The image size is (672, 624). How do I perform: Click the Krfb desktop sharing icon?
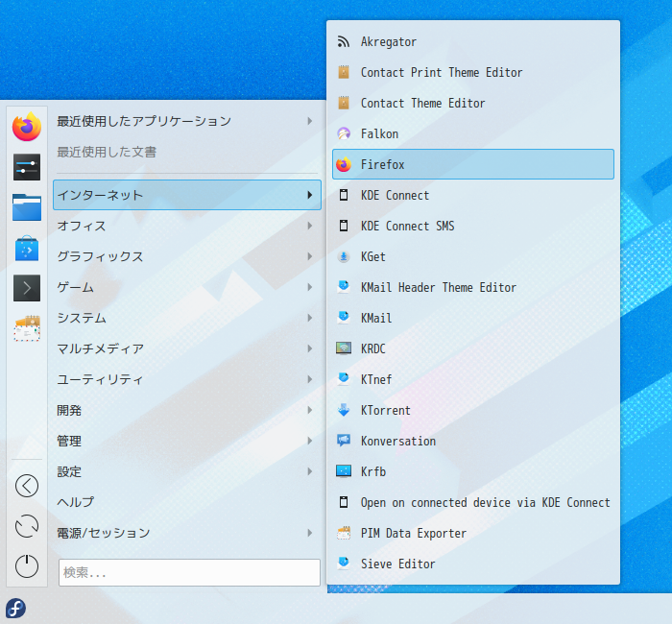(x=344, y=471)
